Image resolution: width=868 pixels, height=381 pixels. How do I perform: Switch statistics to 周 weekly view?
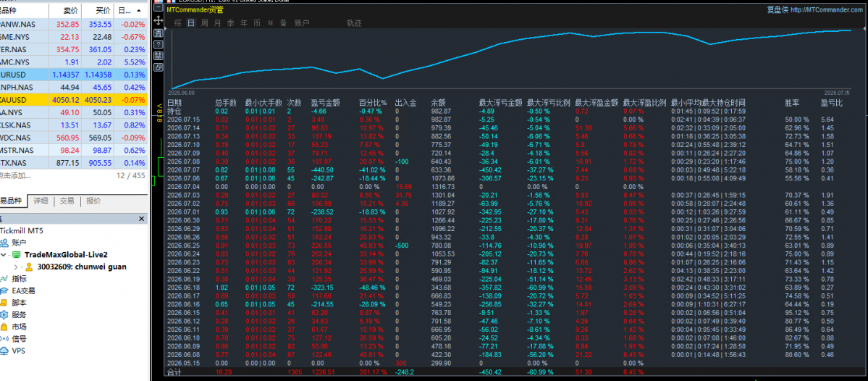(x=204, y=23)
